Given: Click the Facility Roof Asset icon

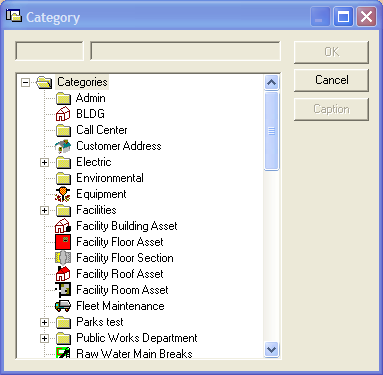Looking at the screenshot, I should point(63,274).
